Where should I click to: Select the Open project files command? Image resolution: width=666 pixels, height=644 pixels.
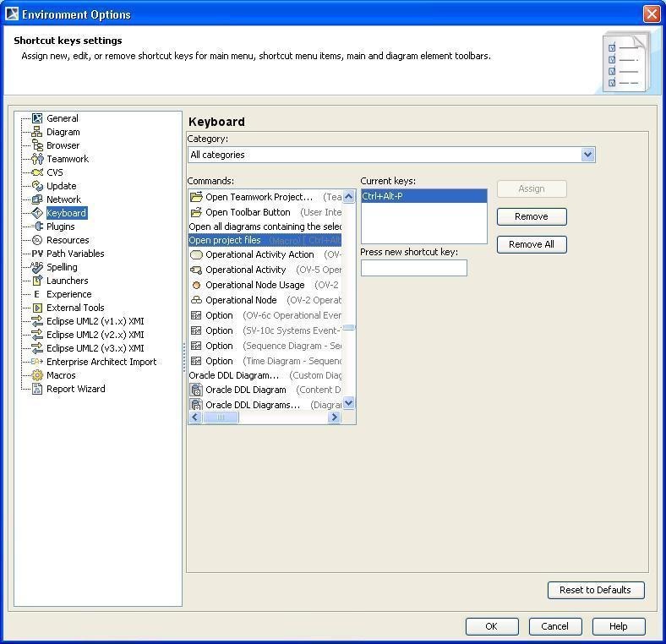point(265,240)
